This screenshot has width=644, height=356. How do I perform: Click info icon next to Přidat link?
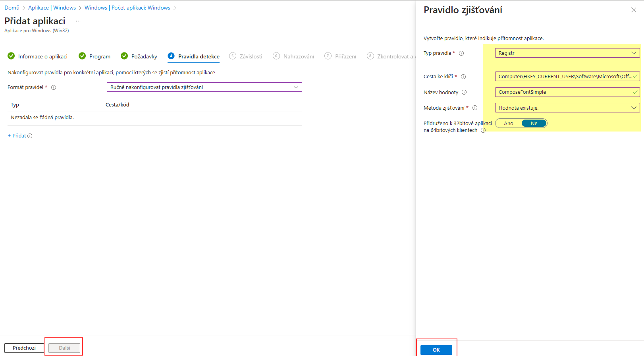(x=30, y=136)
